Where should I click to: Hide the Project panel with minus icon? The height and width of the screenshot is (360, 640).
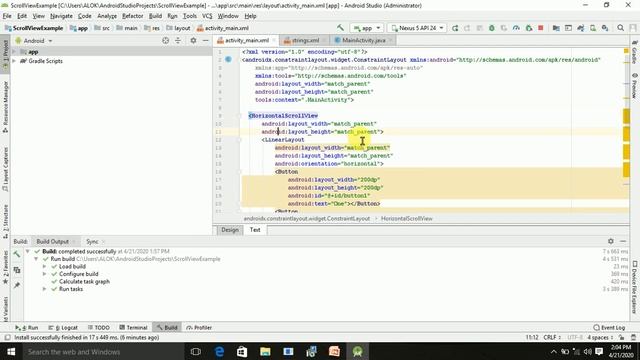206,41
